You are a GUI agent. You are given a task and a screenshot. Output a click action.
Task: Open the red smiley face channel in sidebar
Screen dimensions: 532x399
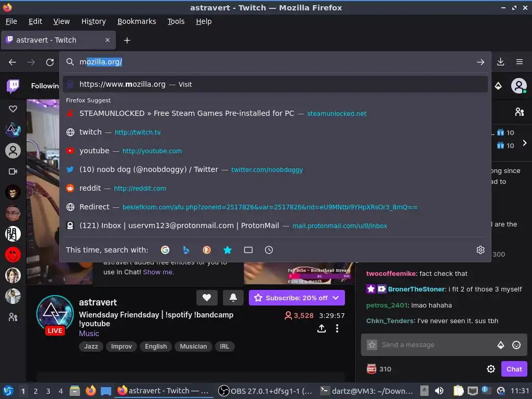[x=13, y=255]
